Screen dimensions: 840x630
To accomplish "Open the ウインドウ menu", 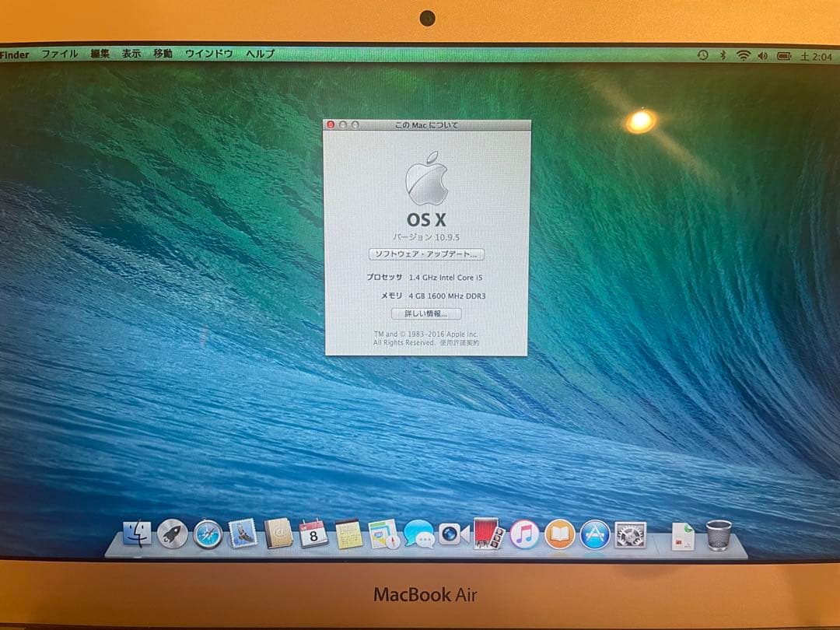I will click(209, 54).
